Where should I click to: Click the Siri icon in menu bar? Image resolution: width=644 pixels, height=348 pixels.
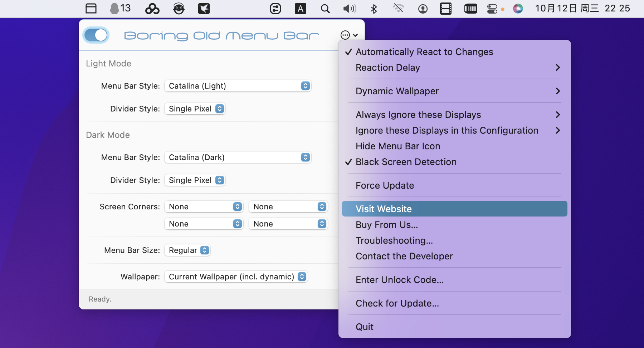coord(518,9)
